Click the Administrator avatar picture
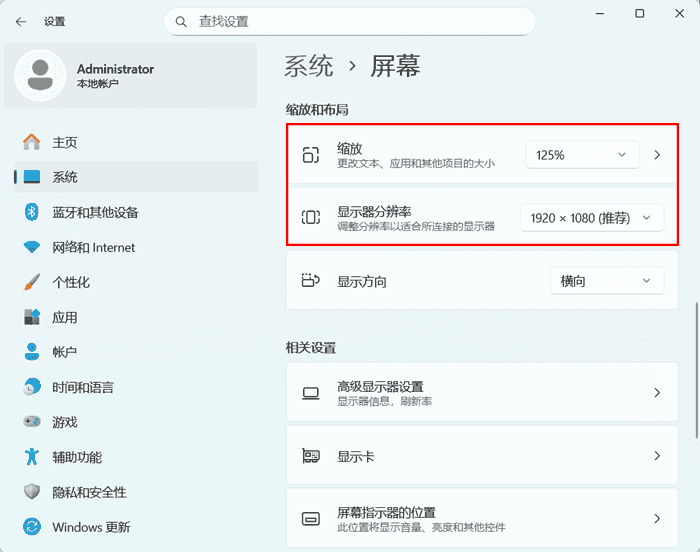Viewport: 700px width, 552px height. tap(40, 75)
